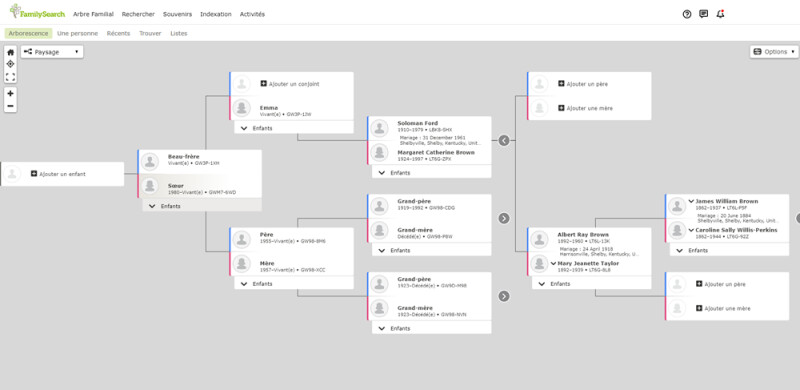Open Margaret Catherine Brown's name link

pos(436,152)
